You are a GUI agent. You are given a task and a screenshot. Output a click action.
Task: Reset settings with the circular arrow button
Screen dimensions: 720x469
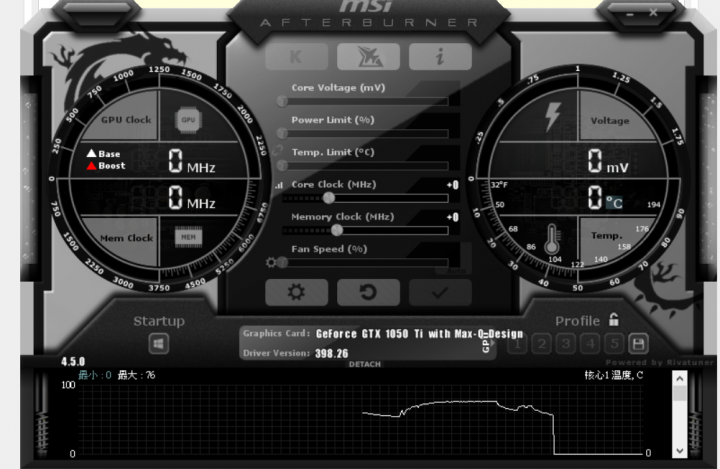[x=368, y=292]
